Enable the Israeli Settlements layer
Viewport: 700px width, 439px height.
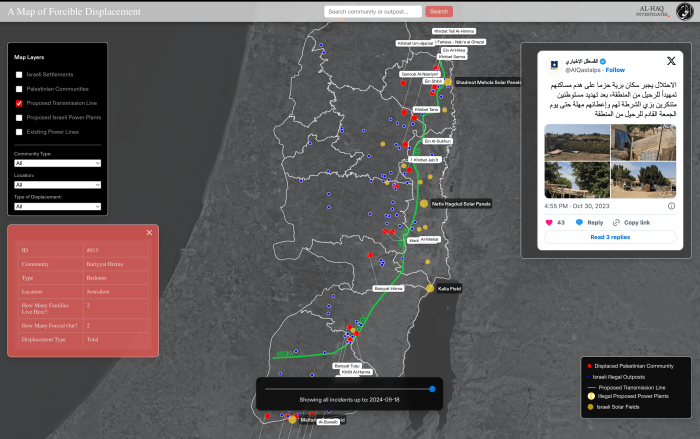19,75
